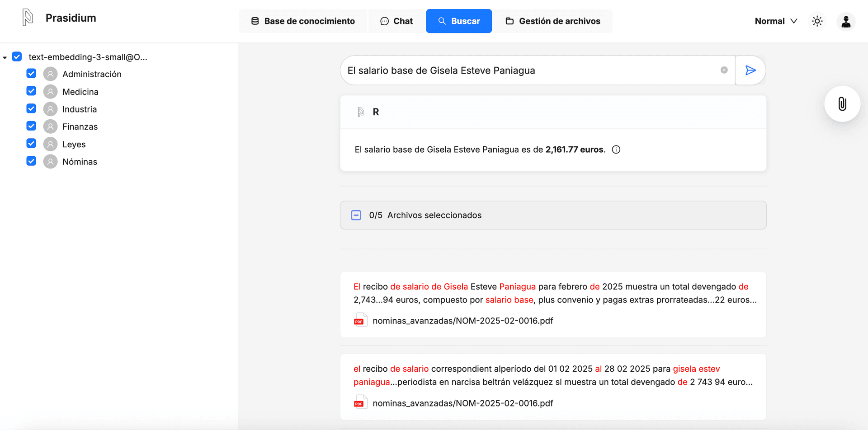Click the send arrow icon in search bar
The height and width of the screenshot is (430, 868).
click(x=750, y=70)
